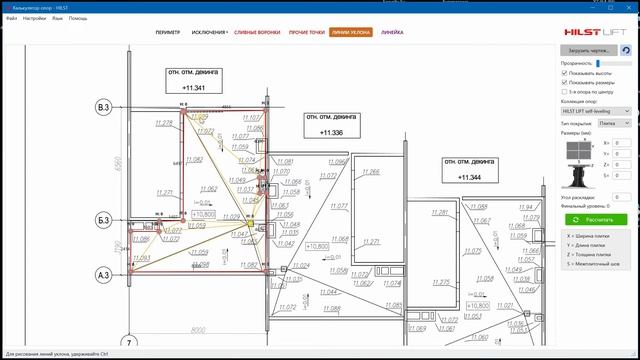Viewport: 640px width, 360px height.
Task: Maximize the HILST calculator window
Action: (x=611, y=7)
